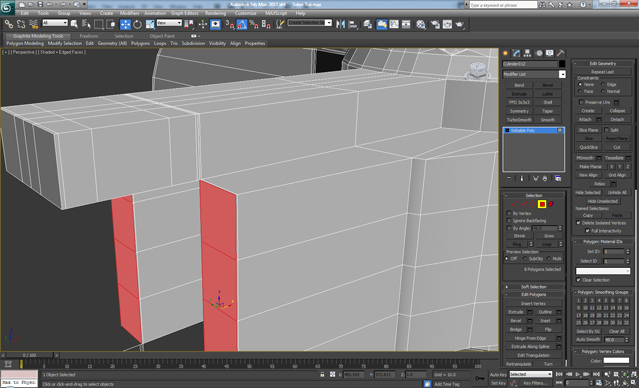Click the Grow selection button
Viewport: 639px width, 388px height.
point(549,236)
